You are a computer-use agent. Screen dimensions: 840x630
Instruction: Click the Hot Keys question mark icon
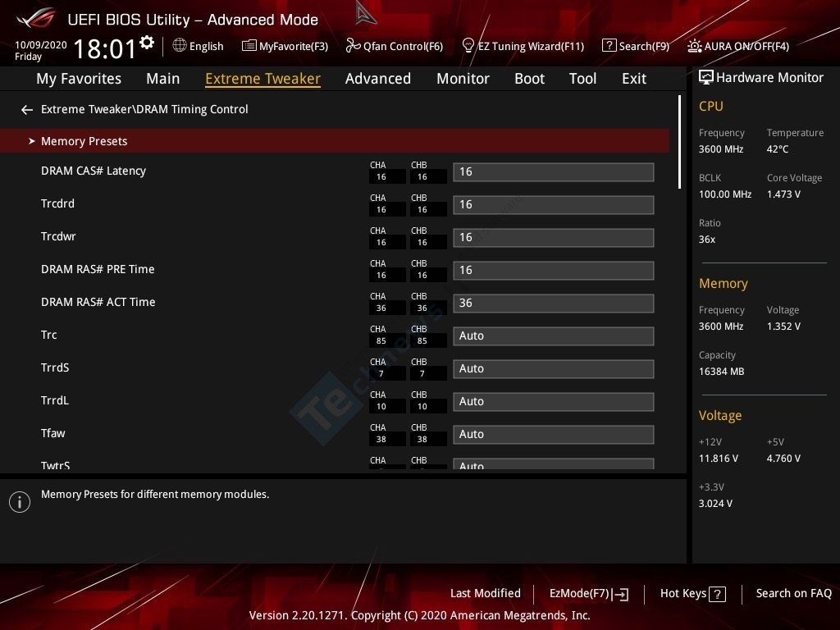click(x=717, y=594)
